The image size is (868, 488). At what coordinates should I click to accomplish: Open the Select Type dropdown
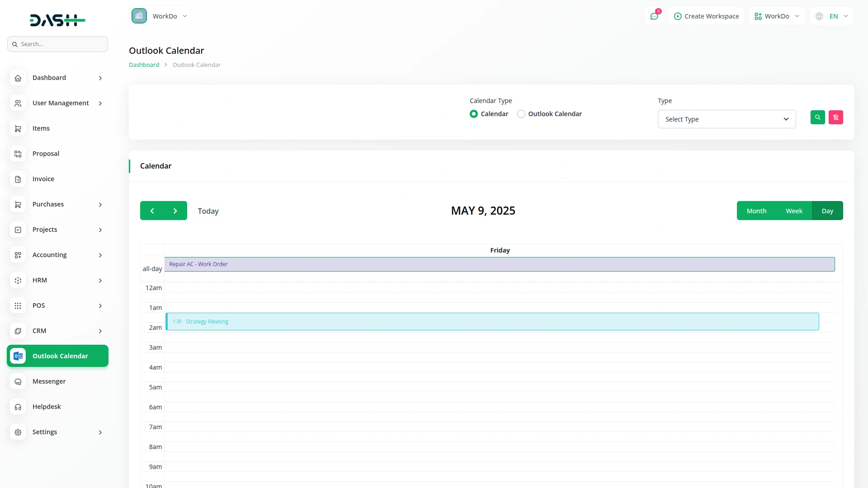point(726,119)
